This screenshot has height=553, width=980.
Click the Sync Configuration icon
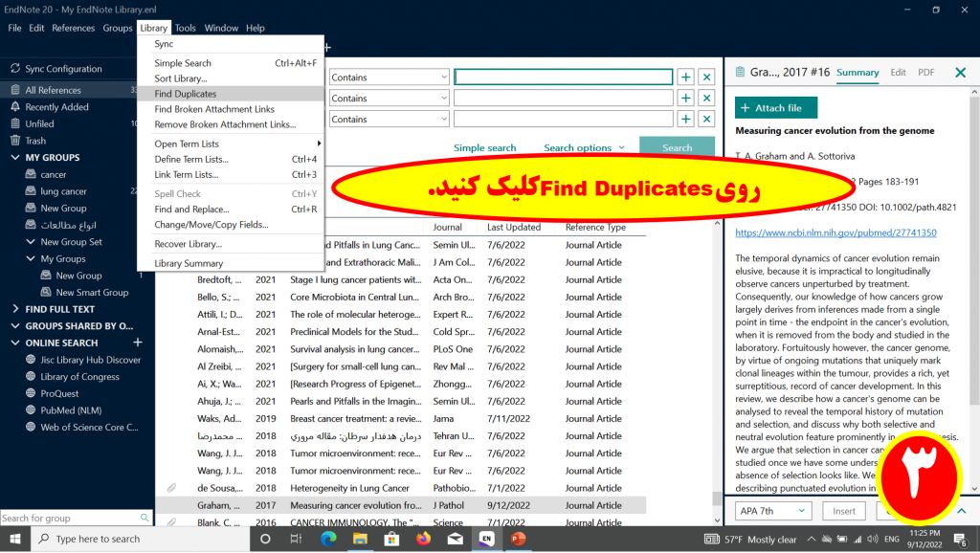click(15, 69)
